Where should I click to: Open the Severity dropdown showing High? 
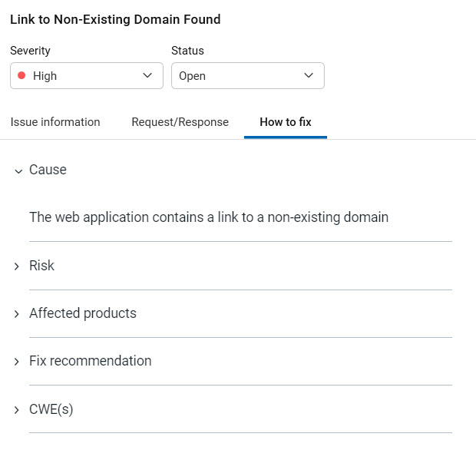86,76
